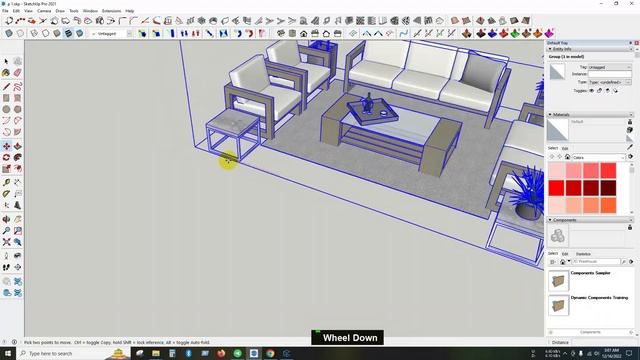Viewport: 640px width, 360px height.
Task: Select the Protractor tool
Action: coord(6,194)
